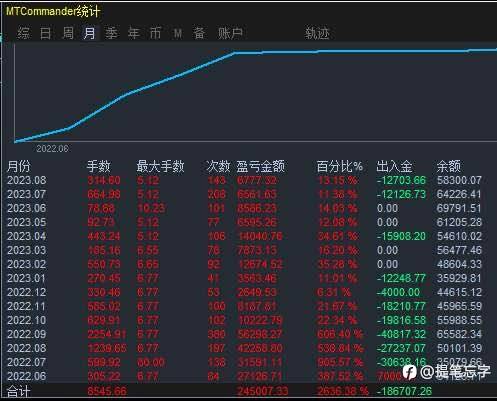Open the 账户 account tab

(230, 33)
